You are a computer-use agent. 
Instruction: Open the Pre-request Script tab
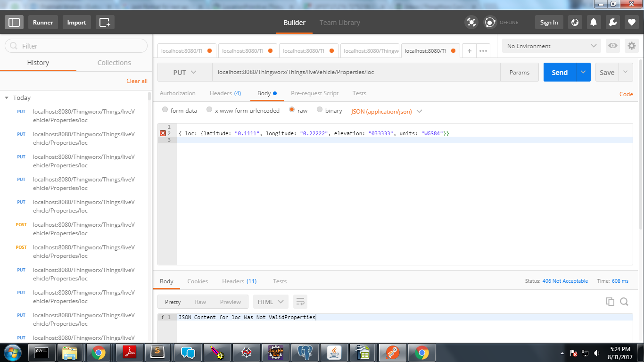314,93
